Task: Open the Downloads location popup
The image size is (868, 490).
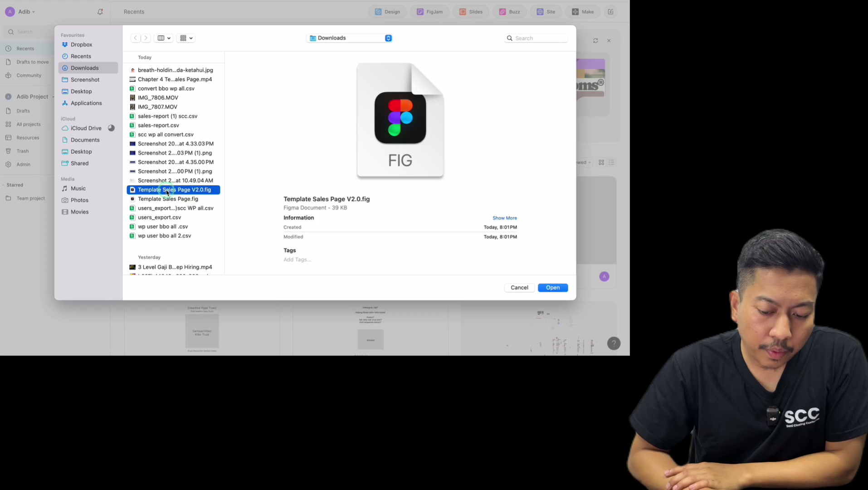Action: pyautogui.click(x=349, y=38)
